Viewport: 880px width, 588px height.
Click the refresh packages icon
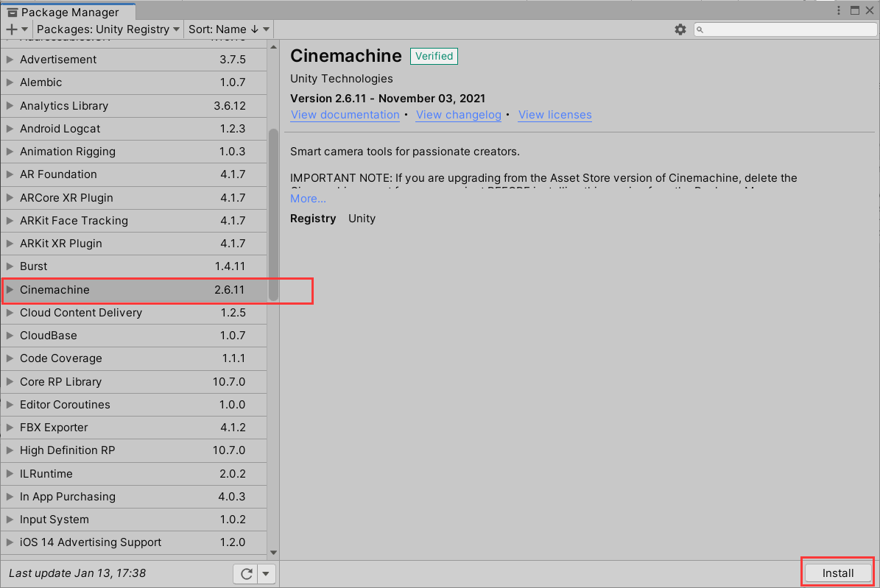[246, 574]
